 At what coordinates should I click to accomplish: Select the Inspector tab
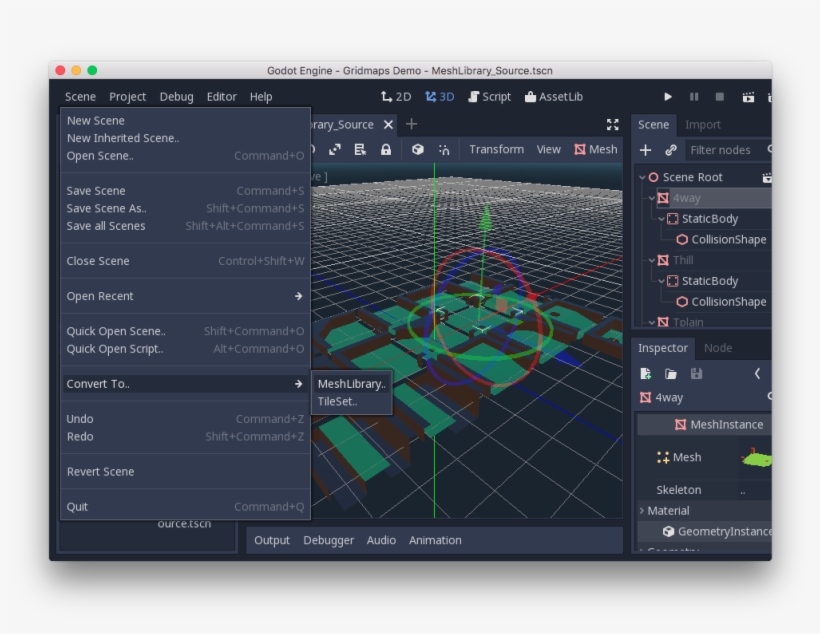click(663, 348)
